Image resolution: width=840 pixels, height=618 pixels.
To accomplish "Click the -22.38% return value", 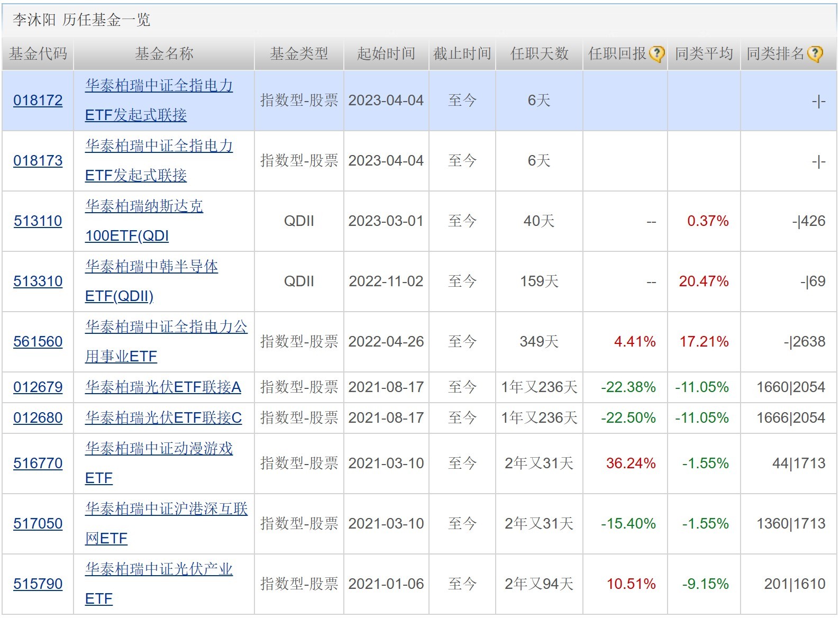I will coord(628,387).
